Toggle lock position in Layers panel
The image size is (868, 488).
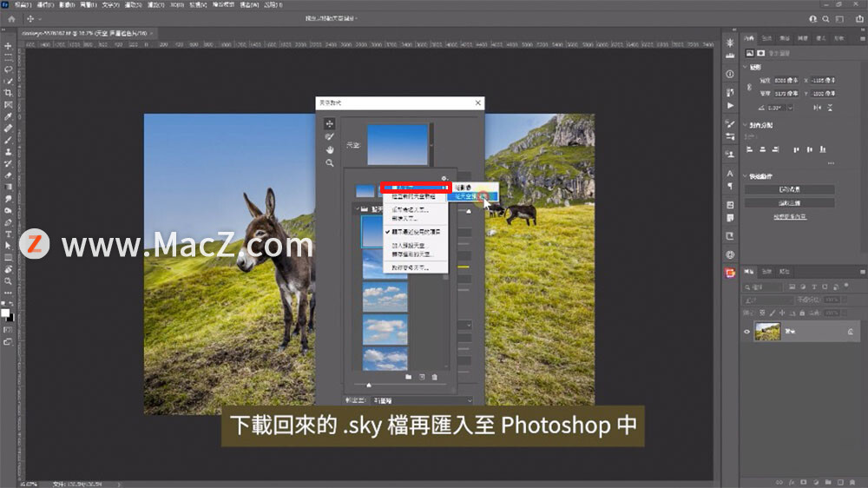tap(782, 313)
